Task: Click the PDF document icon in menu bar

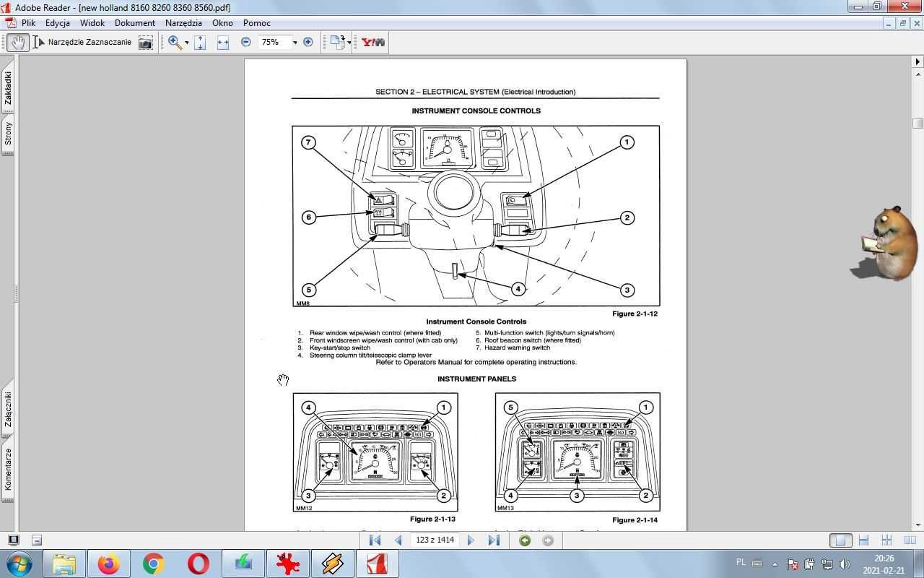Action: click(10, 23)
